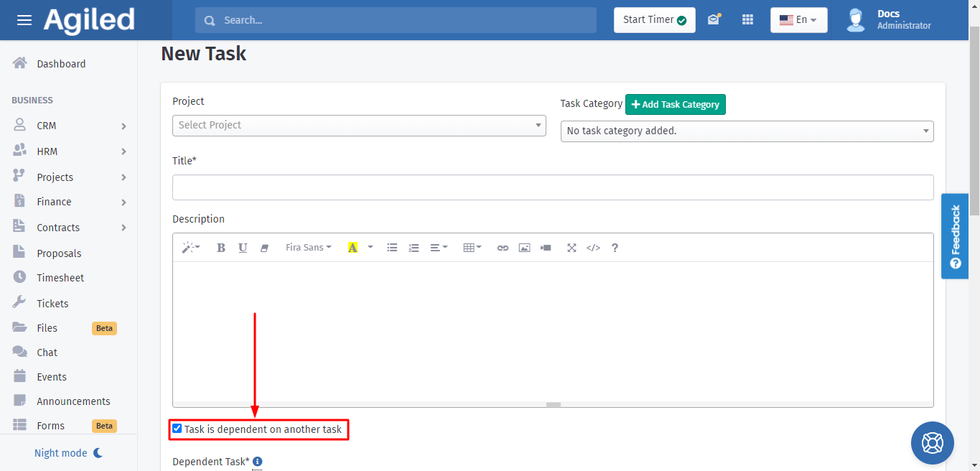Click the Underline formatting icon
Screen dimensions: 980x471
click(243, 248)
